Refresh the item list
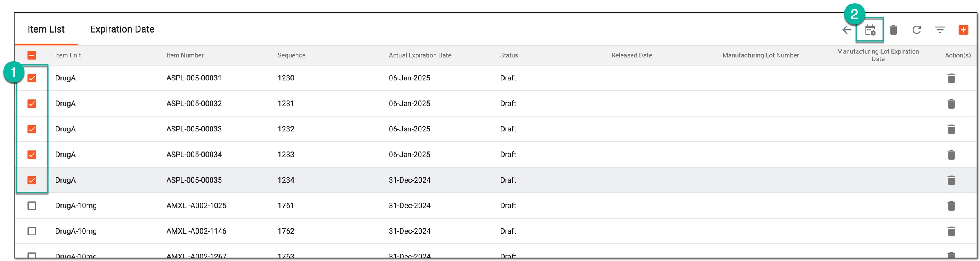Screen dimensions: 980x261 916,30
